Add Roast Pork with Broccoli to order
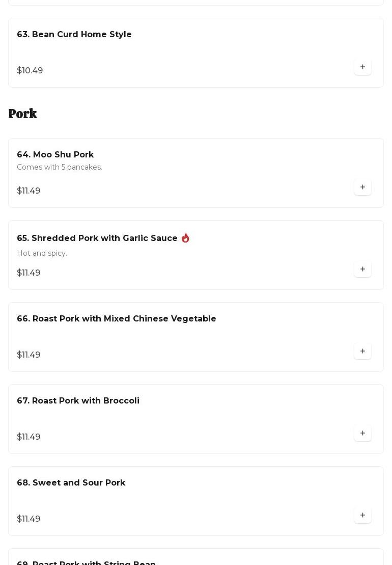The image size is (392, 565). tap(362, 433)
